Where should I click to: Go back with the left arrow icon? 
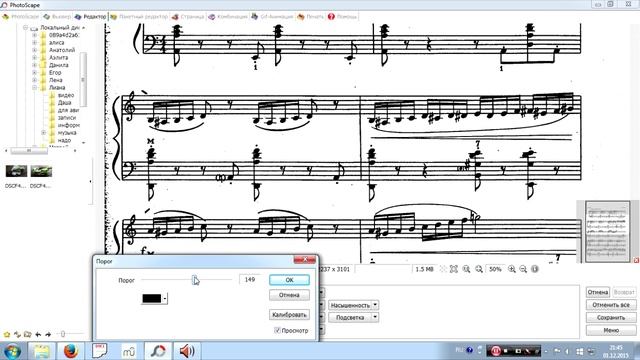(38, 334)
